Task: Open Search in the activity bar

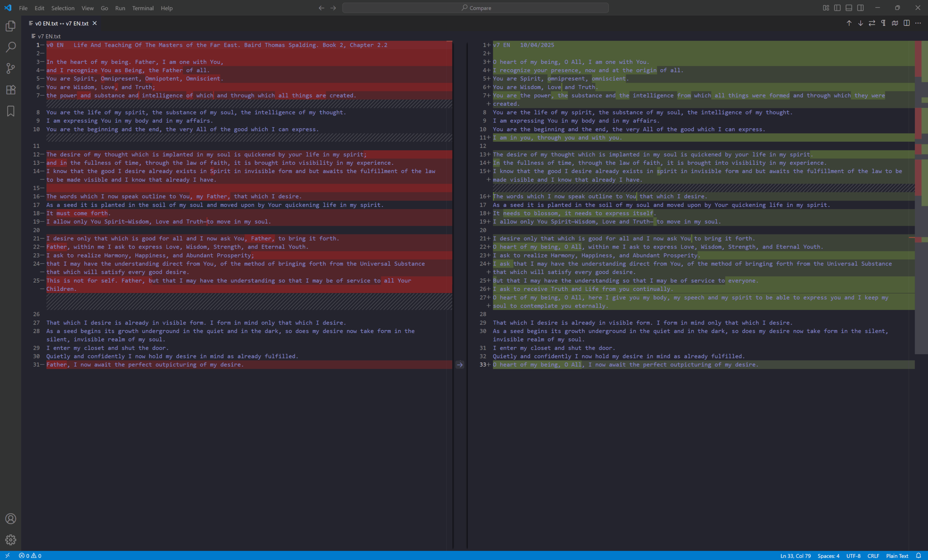Action: tap(11, 47)
